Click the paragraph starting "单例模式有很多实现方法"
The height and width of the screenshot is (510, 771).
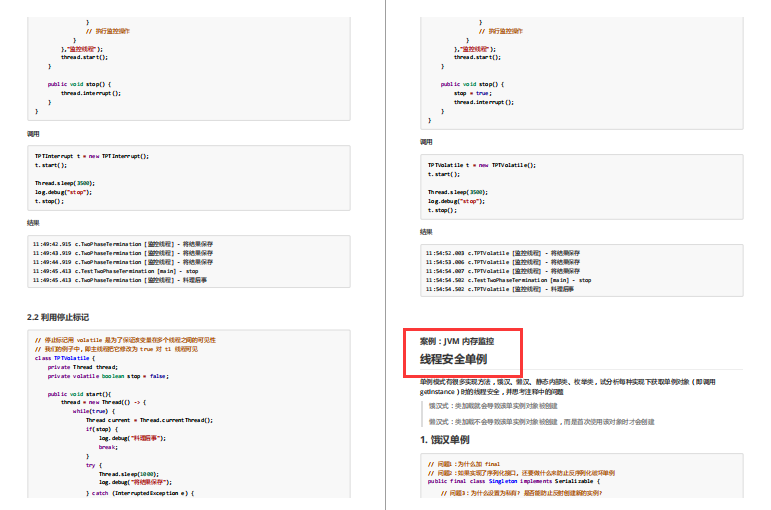pos(567,382)
